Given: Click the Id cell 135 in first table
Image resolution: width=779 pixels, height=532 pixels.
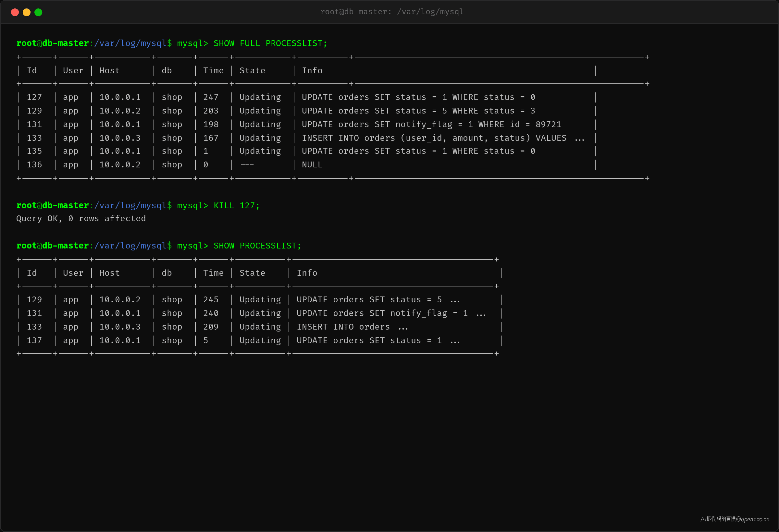Looking at the screenshot, I should (34, 151).
